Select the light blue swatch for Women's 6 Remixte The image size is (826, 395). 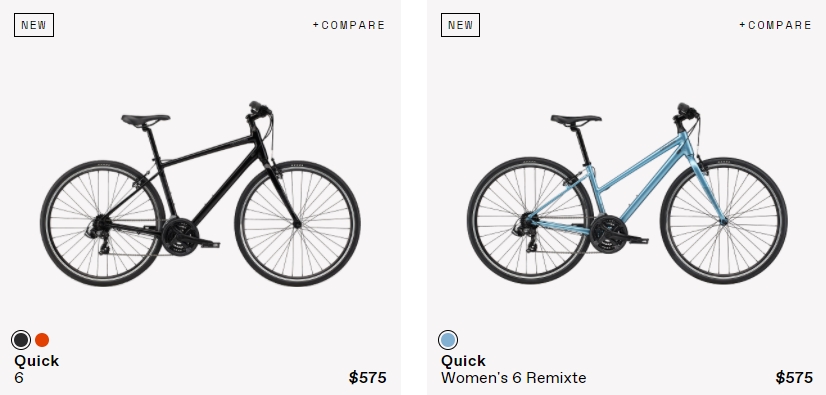tap(448, 340)
